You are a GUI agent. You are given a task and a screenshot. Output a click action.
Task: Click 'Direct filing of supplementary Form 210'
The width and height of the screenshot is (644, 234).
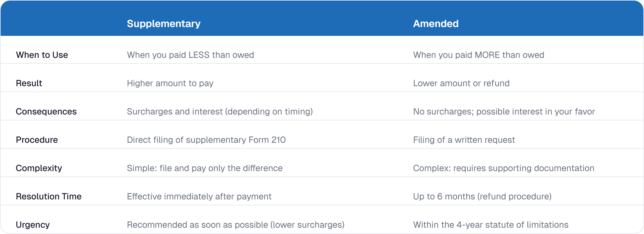pos(206,140)
